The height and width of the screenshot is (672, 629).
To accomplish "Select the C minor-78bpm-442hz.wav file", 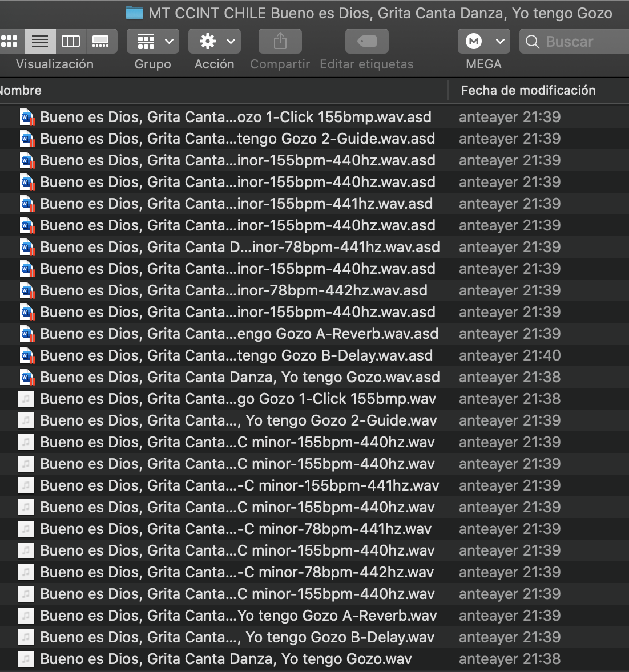I will (x=314, y=572).
